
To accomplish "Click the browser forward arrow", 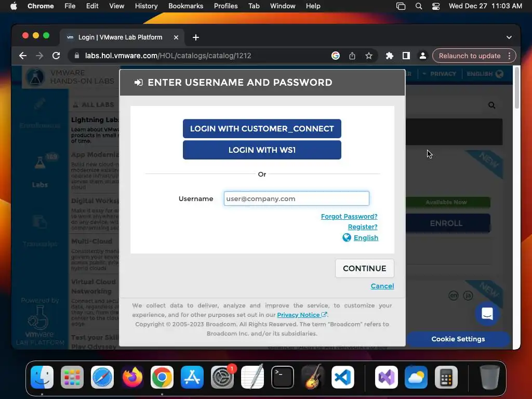I will coord(39,56).
